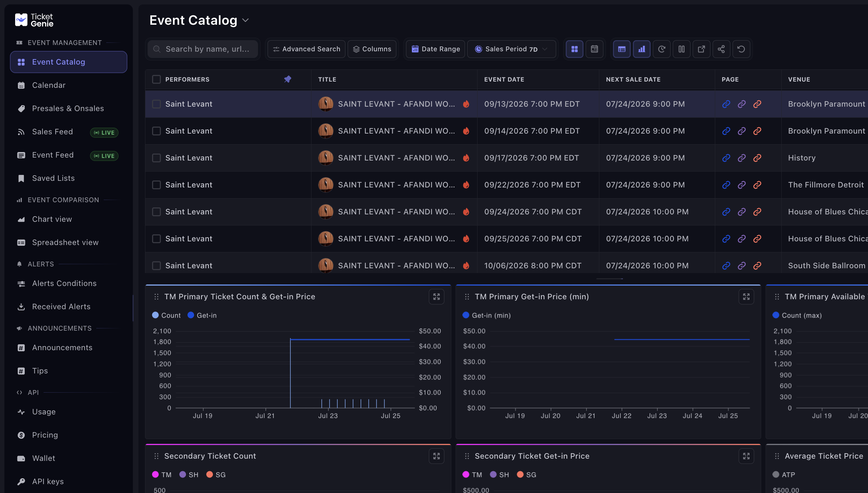Toggle the select-all checkbox in Performers header
868x493 pixels.
pyautogui.click(x=156, y=79)
